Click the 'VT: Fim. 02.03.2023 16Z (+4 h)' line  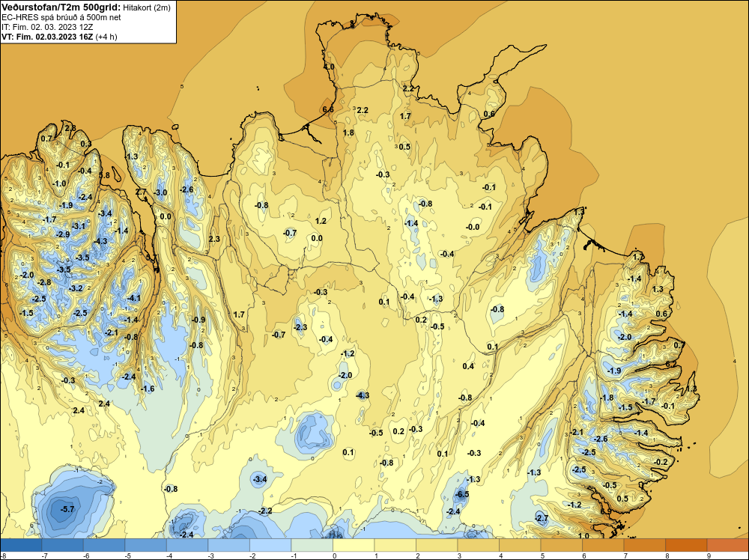click(59, 37)
